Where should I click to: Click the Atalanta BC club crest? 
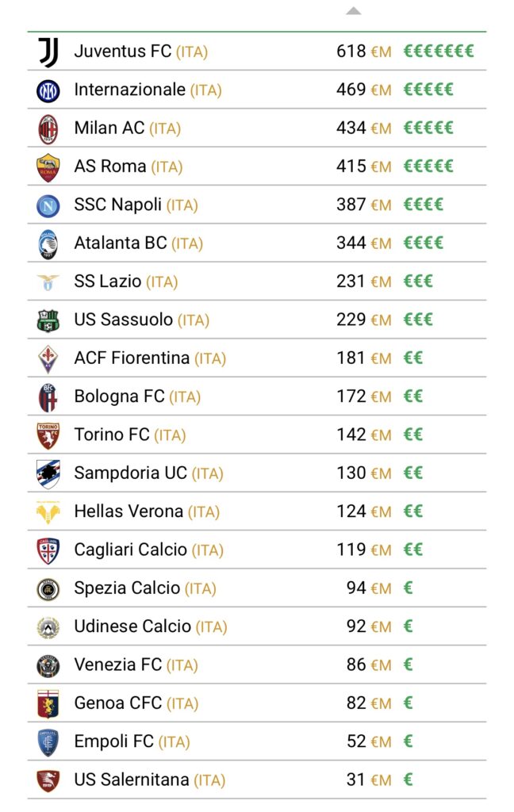(x=48, y=243)
